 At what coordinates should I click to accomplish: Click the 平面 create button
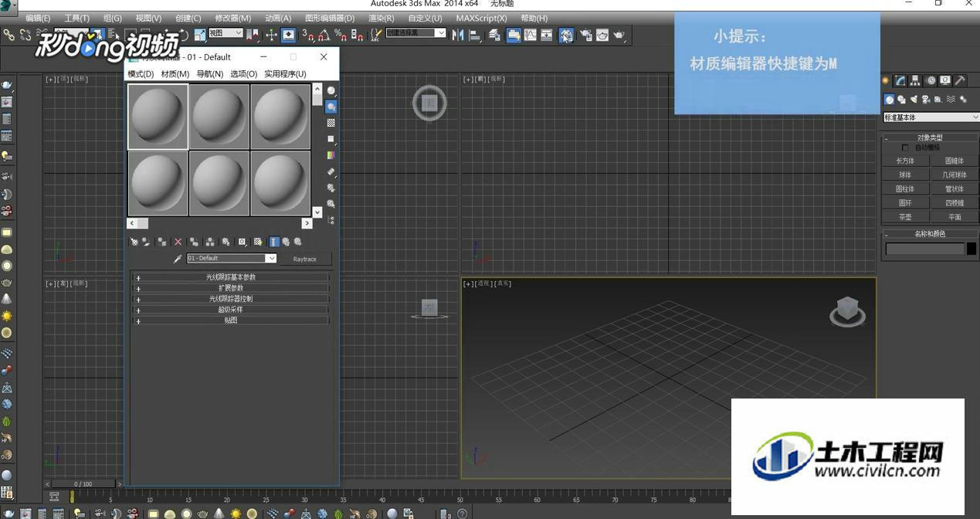coord(955,217)
